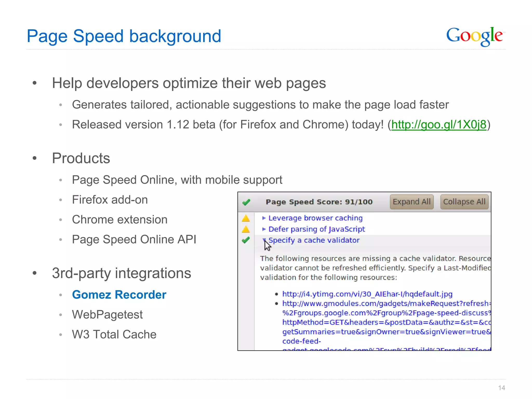Click the W3 Total Cache bullet text
The width and height of the screenshot is (532, 399).
[114, 334]
